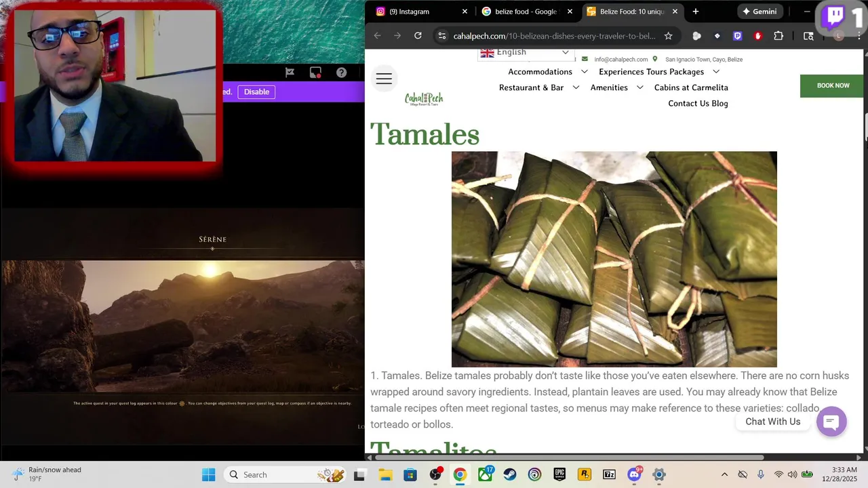
Task: Click the green BOOK NOW button
Action: click(833, 85)
